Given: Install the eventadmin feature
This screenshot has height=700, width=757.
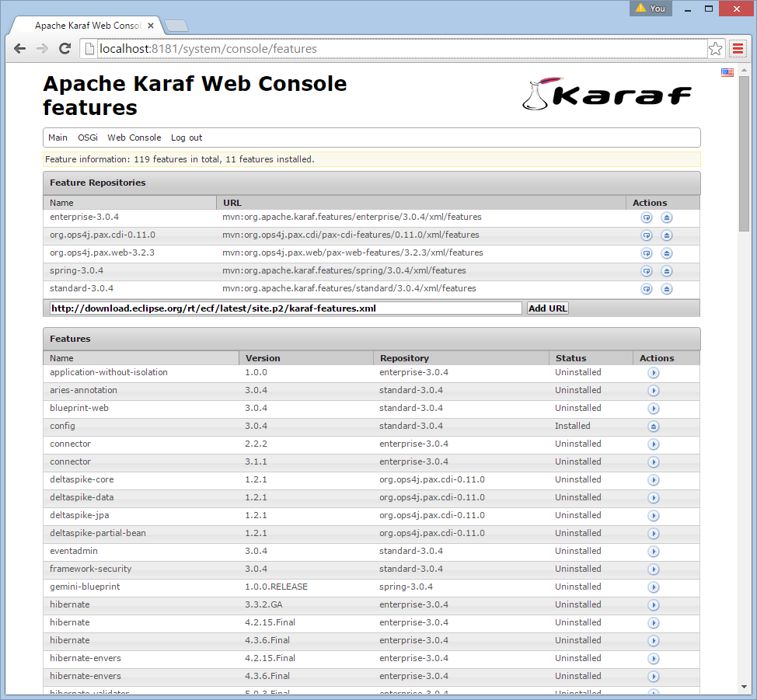Looking at the screenshot, I should click(653, 552).
